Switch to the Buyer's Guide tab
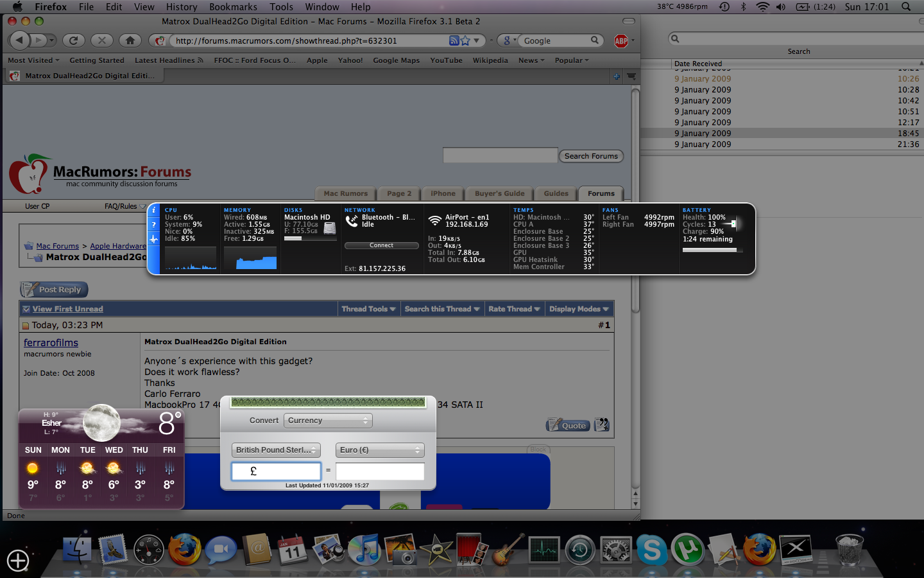The height and width of the screenshot is (578, 924). [499, 193]
